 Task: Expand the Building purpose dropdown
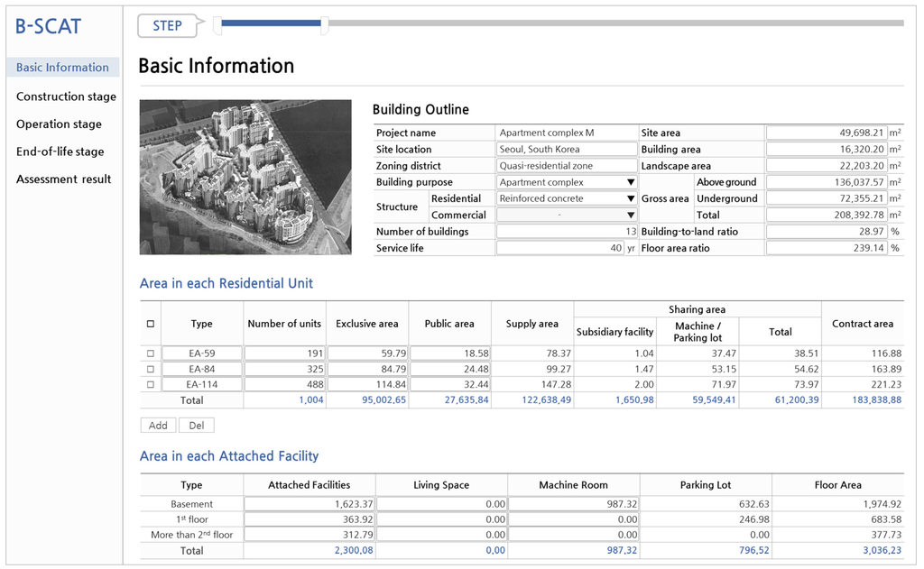click(x=631, y=182)
